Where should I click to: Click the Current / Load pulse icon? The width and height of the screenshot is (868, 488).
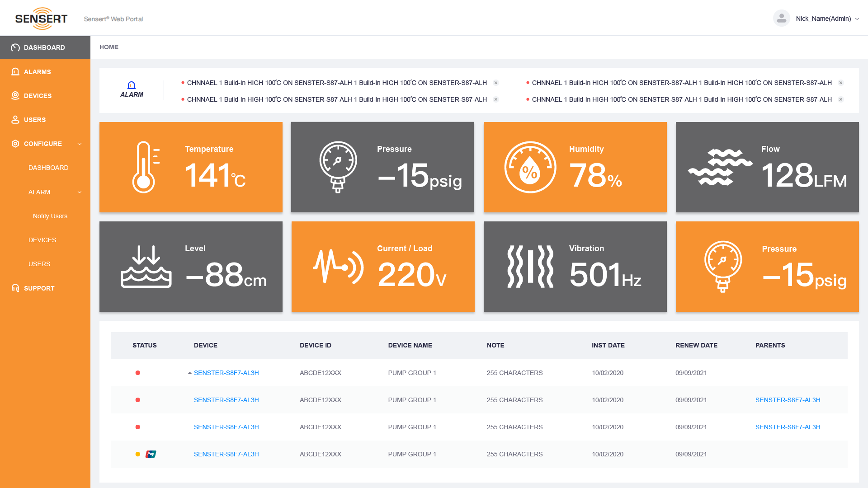coord(338,267)
